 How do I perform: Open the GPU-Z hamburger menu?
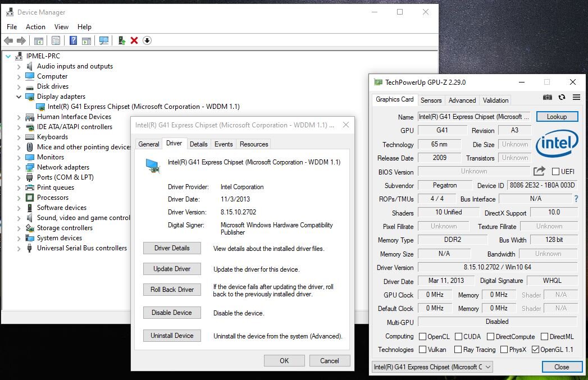pyautogui.click(x=576, y=98)
